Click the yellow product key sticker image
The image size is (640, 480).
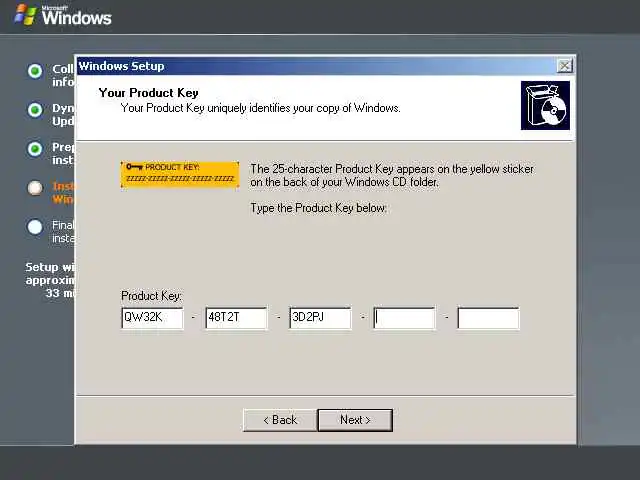coord(180,175)
